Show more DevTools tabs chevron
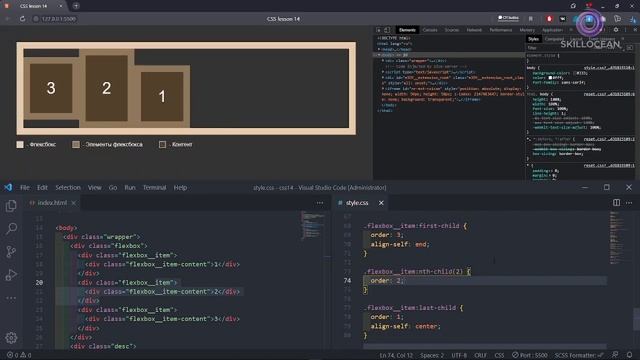Viewport: 640px width, 360px height. click(x=571, y=30)
